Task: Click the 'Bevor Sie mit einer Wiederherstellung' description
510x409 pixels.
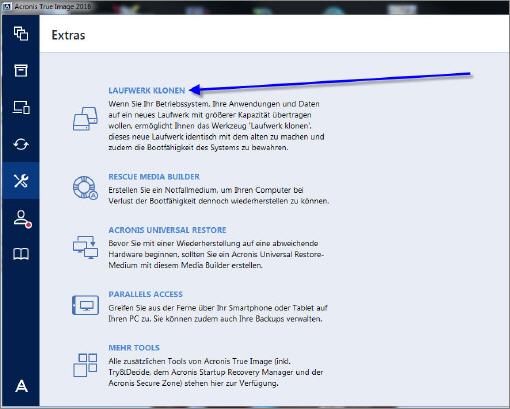Action: coord(216,254)
